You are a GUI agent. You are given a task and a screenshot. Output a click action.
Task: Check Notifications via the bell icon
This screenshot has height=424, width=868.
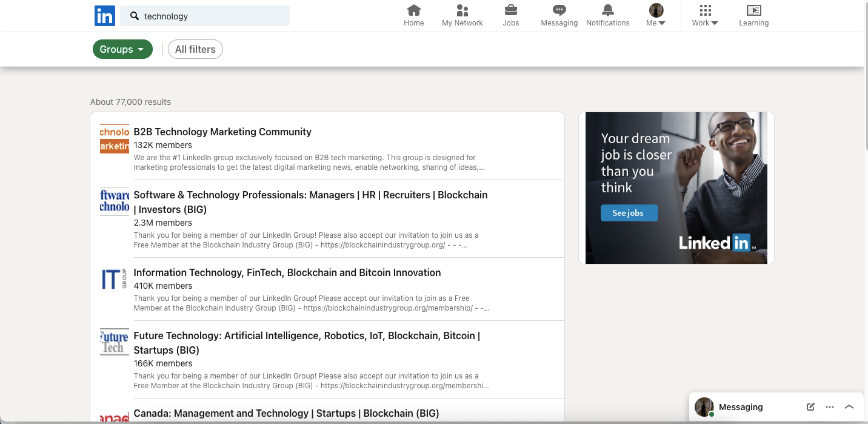coord(607,10)
